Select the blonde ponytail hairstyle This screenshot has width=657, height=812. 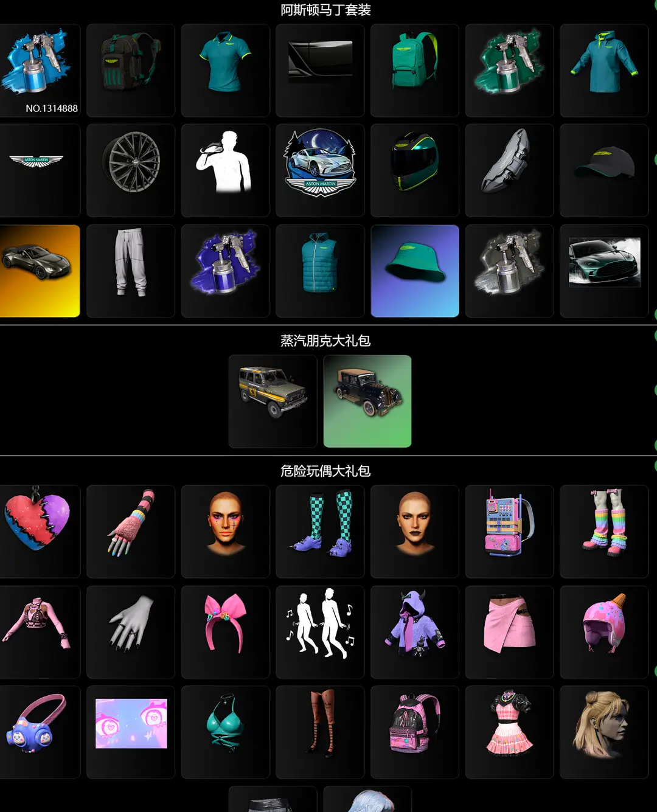[x=603, y=732]
